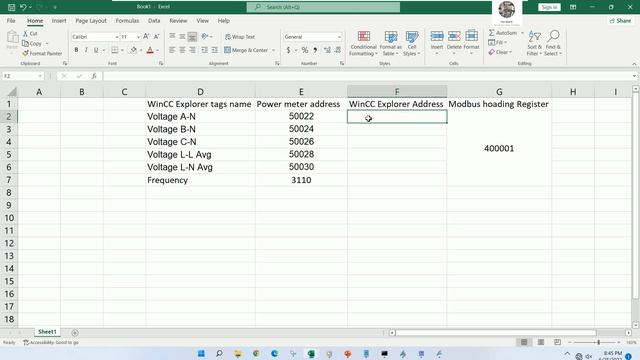Switch to the Data tab

click(154, 20)
